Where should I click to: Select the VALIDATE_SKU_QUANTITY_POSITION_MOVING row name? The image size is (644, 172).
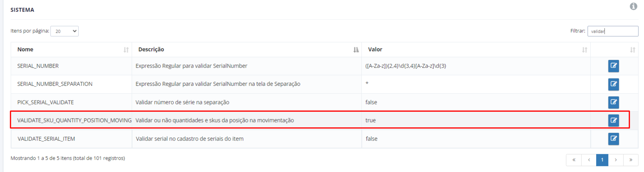pyautogui.click(x=74, y=120)
